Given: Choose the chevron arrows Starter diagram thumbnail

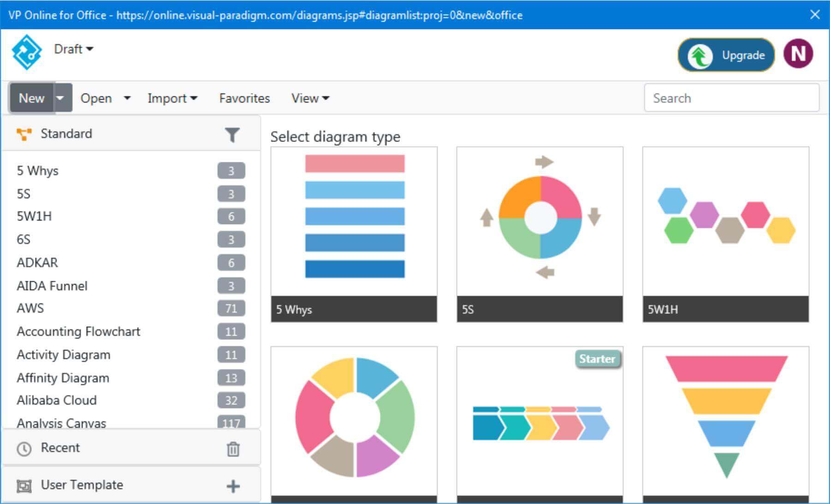Looking at the screenshot, I should point(540,421).
